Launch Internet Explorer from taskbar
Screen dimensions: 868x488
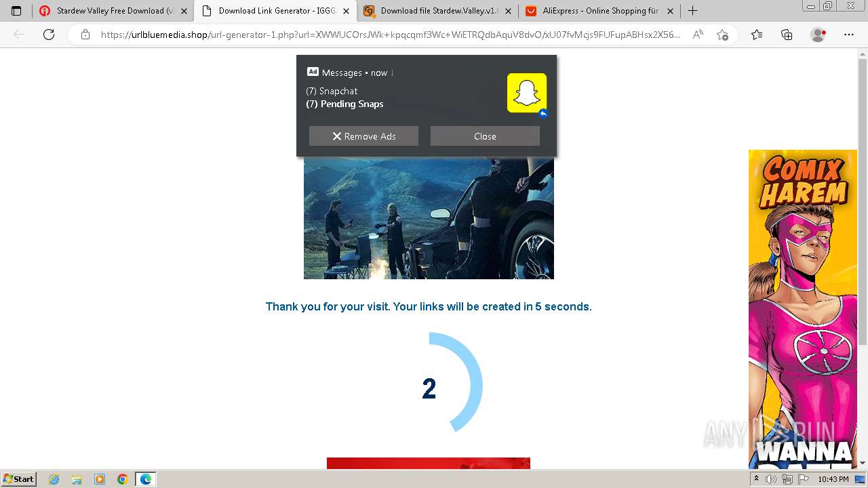point(54,479)
